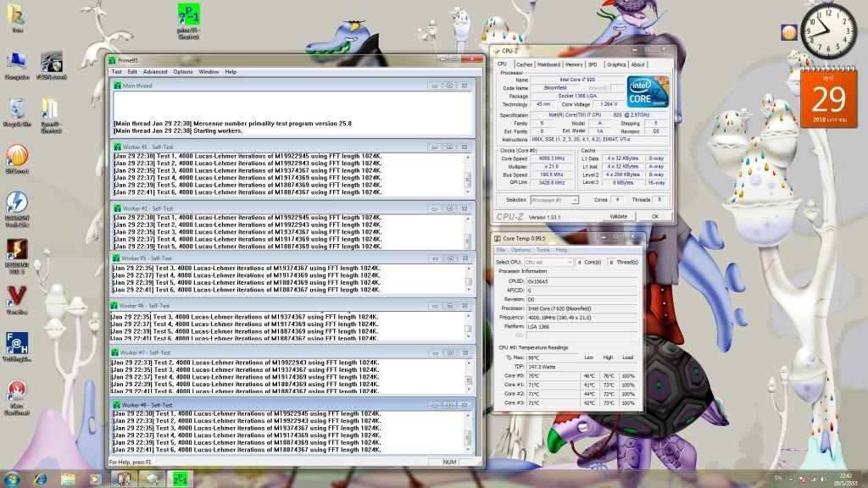Viewport: 868px width, 488px height.
Task: Open the Recycle Bin icon
Action: 17,109
